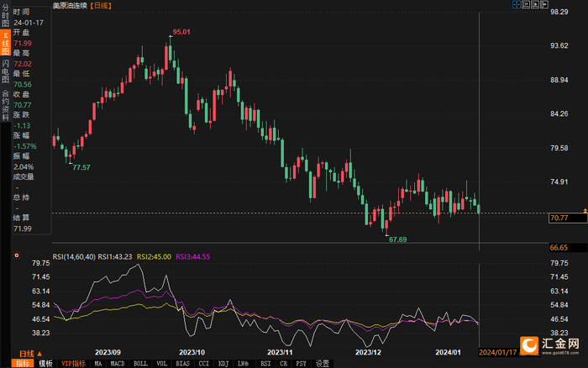Click the 2023/12 time axis label
Screen dimensions: 588x368
coord(368,353)
